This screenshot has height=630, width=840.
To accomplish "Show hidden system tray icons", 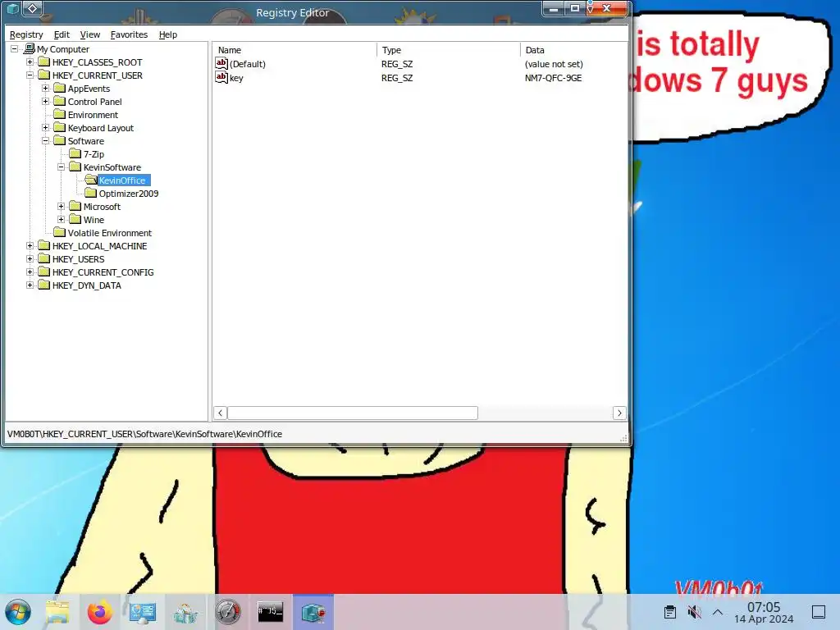I will [x=718, y=612].
